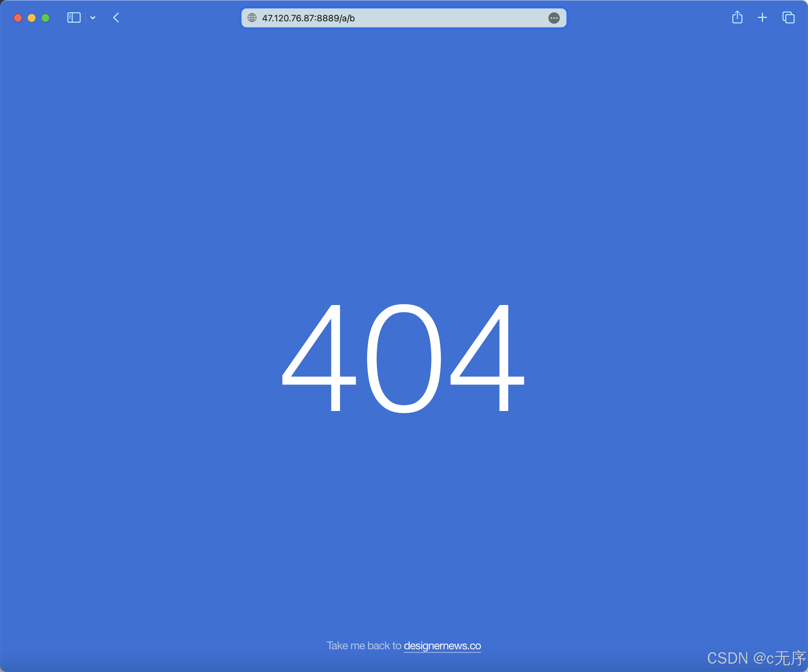The image size is (808, 672).
Task: Open a new tab with plus icon
Action: [x=762, y=18]
